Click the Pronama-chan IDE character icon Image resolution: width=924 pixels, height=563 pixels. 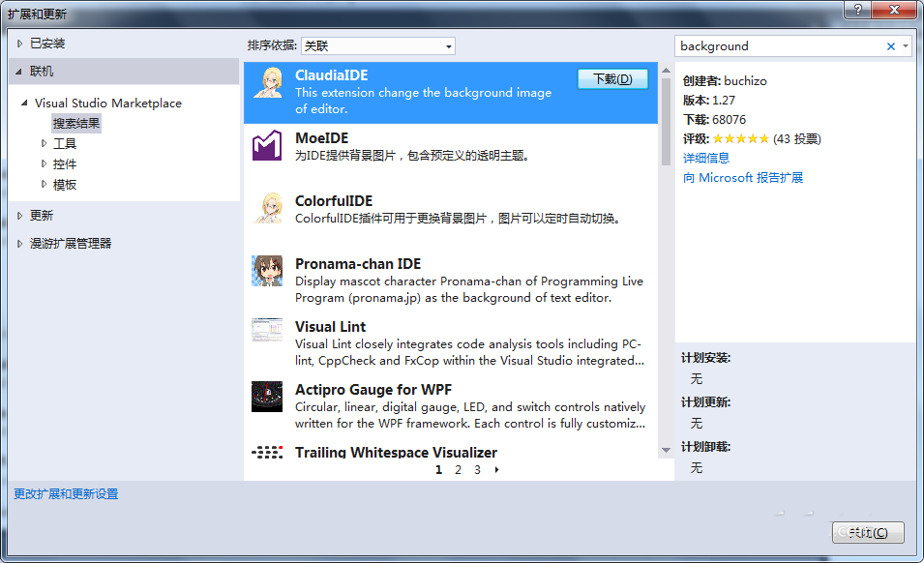[267, 271]
